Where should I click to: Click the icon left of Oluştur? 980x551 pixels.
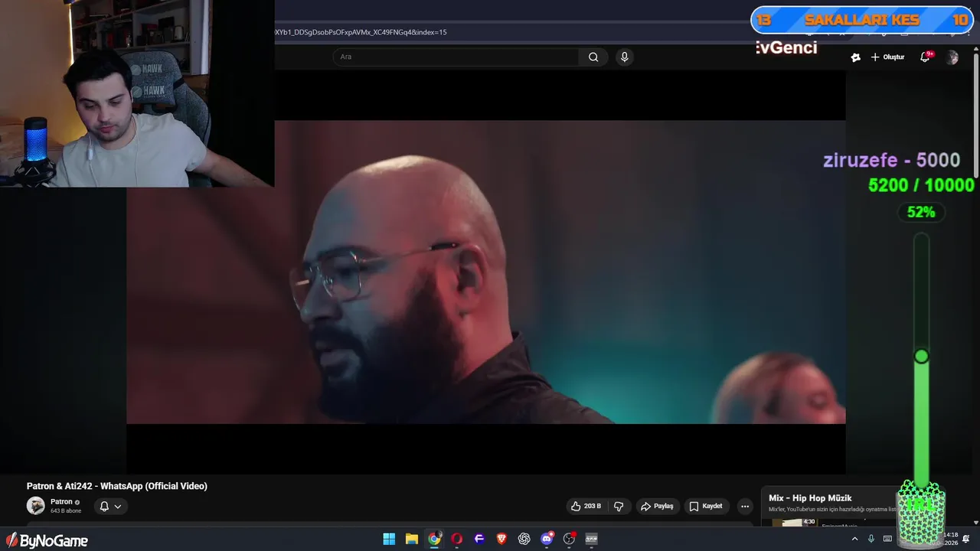tap(855, 57)
